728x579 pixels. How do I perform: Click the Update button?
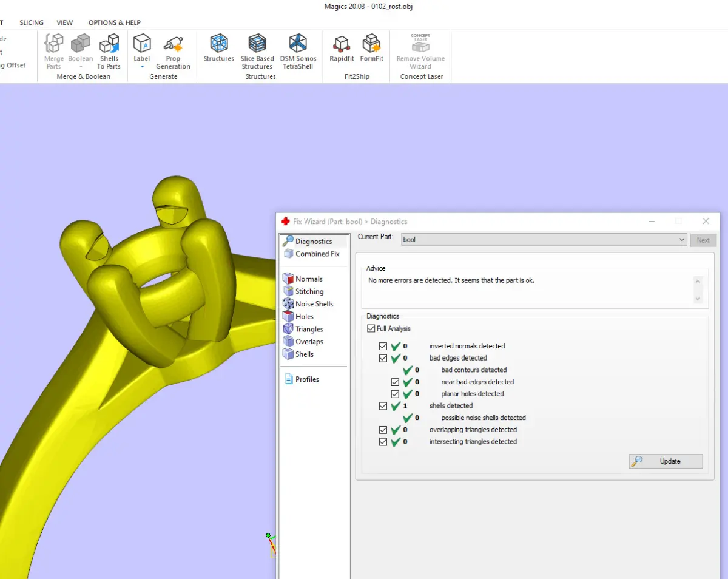pos(666,461)
